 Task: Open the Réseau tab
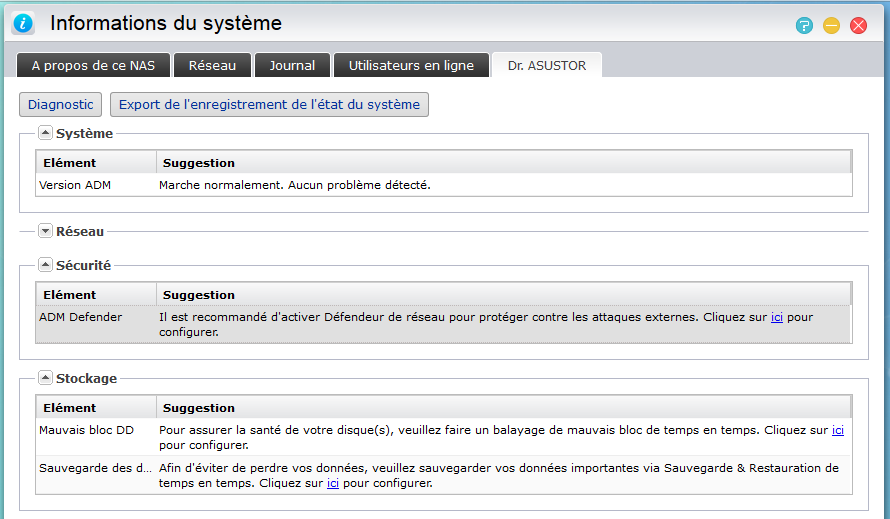tap(212, 66)
